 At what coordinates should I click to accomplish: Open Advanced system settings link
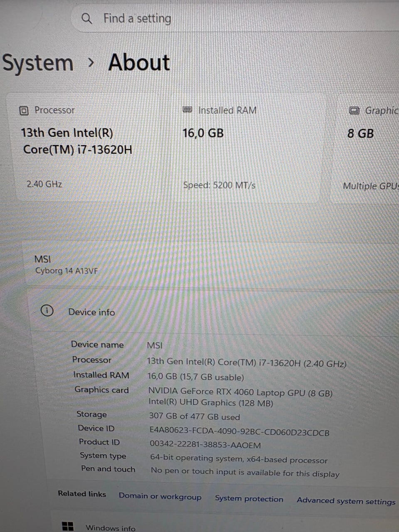pyautogui.click(x=346, y=501)
